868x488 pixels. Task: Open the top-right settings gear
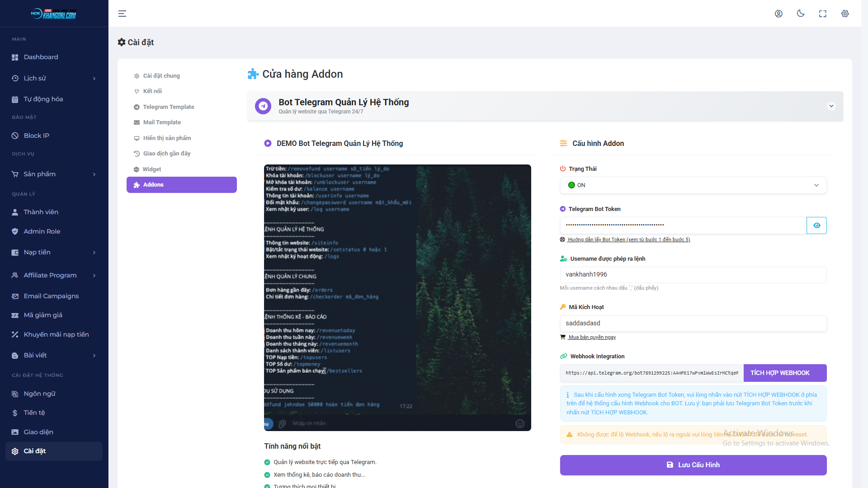click(x=845, y=14)
